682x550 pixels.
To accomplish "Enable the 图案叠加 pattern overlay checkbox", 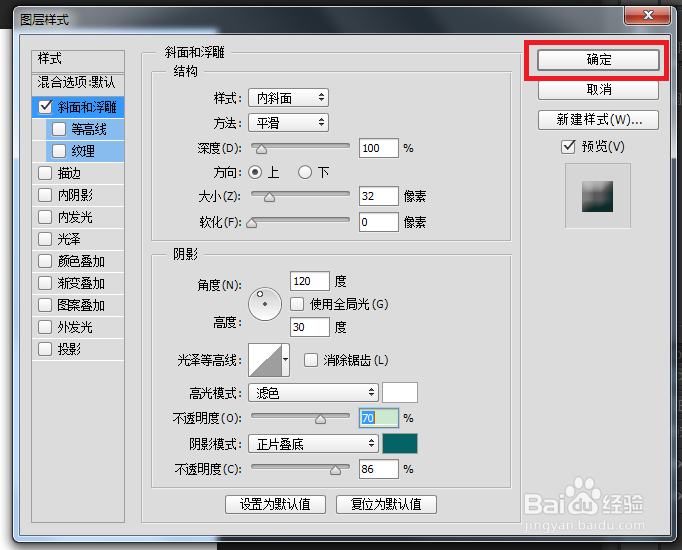I will (45, 305).
